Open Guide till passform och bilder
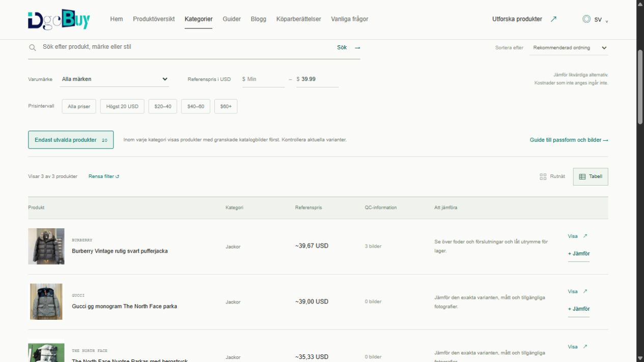The width and height of the screenshot is (644, 362). coord(569,140)
